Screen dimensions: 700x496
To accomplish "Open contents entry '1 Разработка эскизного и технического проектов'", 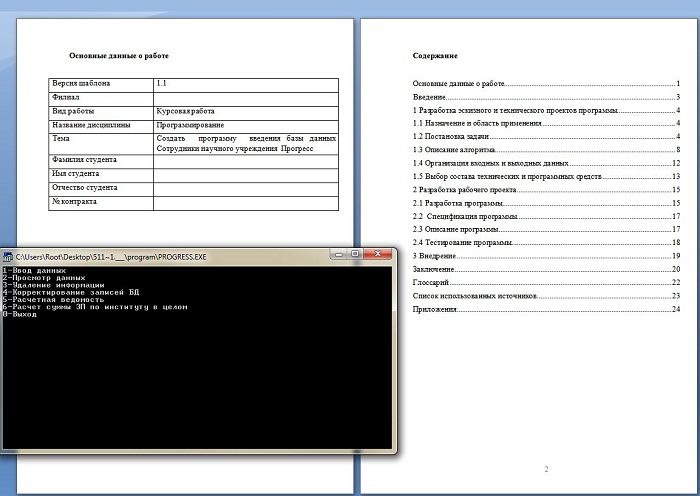I will pyautogui.click(x=546, y=110).
